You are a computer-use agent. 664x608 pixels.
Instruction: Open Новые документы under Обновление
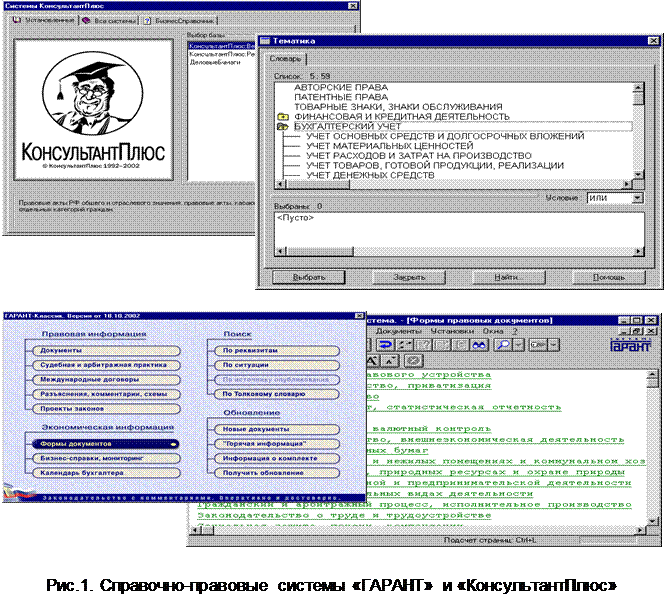[277, 429]
